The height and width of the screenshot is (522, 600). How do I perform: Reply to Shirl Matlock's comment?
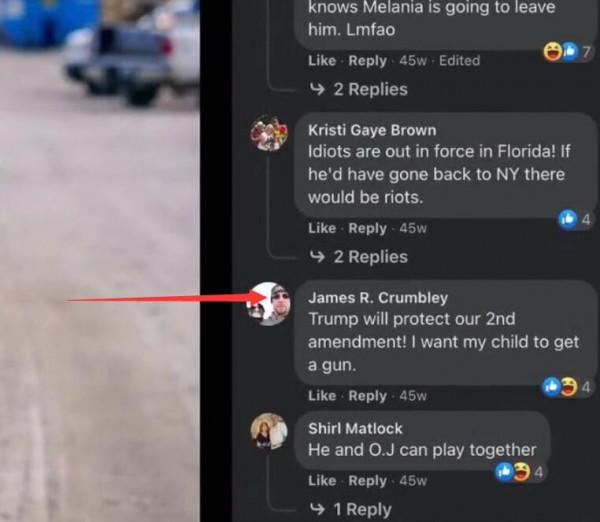click(367, 481)
